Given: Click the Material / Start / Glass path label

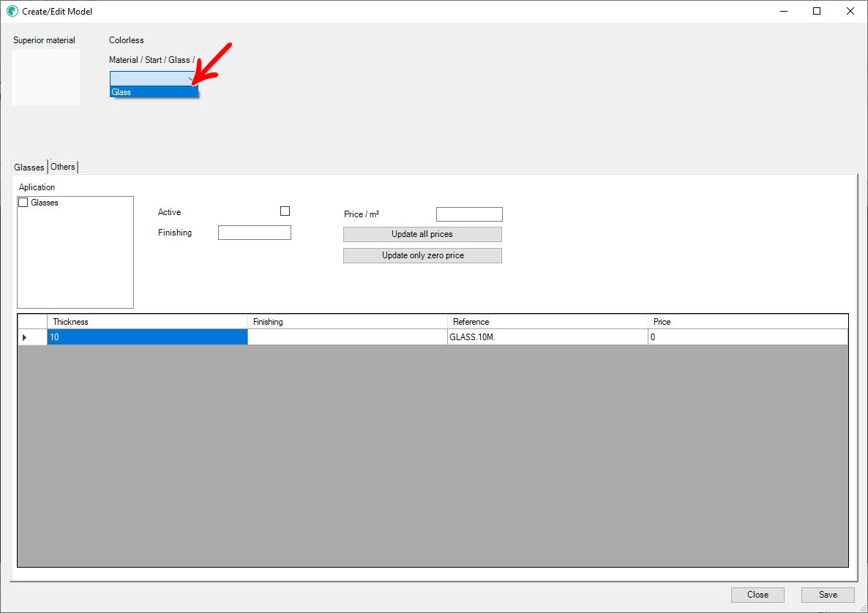Looking at the screenshot, I should [x=151, y=60].
